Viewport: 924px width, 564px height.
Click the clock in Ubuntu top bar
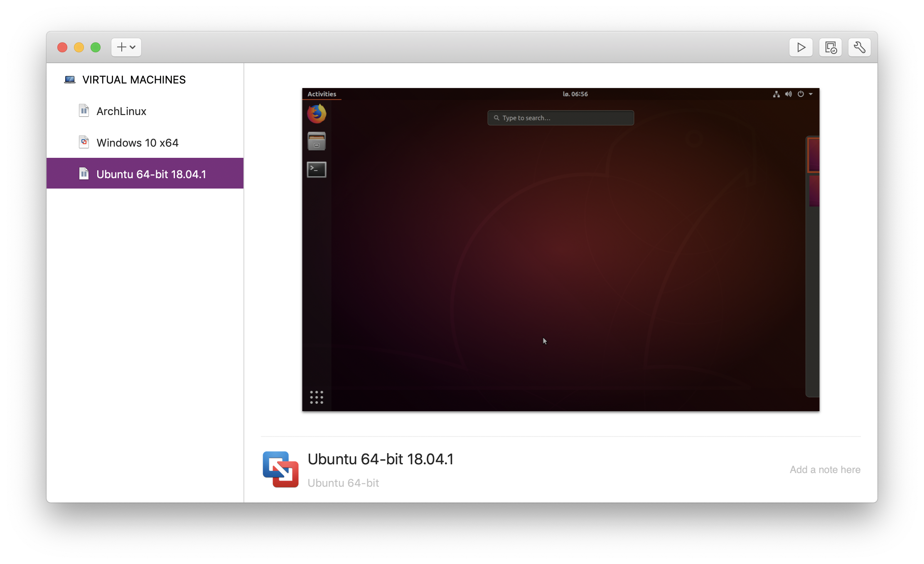(575, 94)
